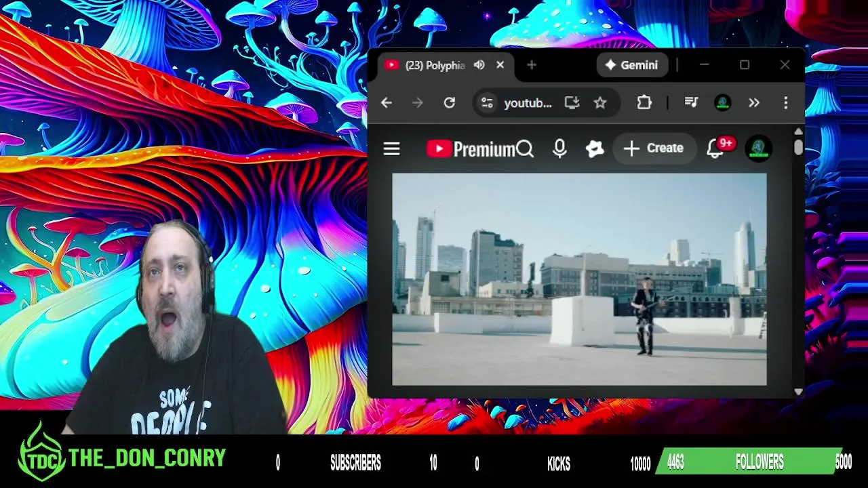This screenshot has height=488, width=868.
Task: Open YouTube notifications bell
Action: (715, 148)
